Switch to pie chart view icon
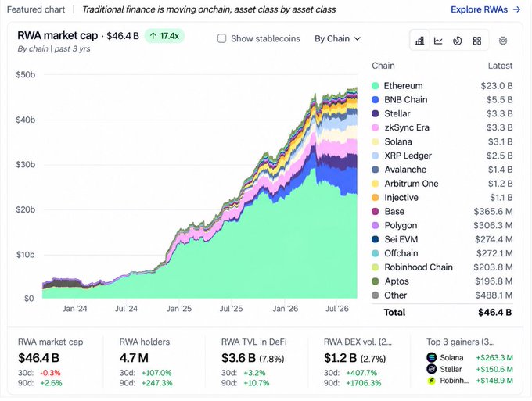 click(x=458, y=41)
